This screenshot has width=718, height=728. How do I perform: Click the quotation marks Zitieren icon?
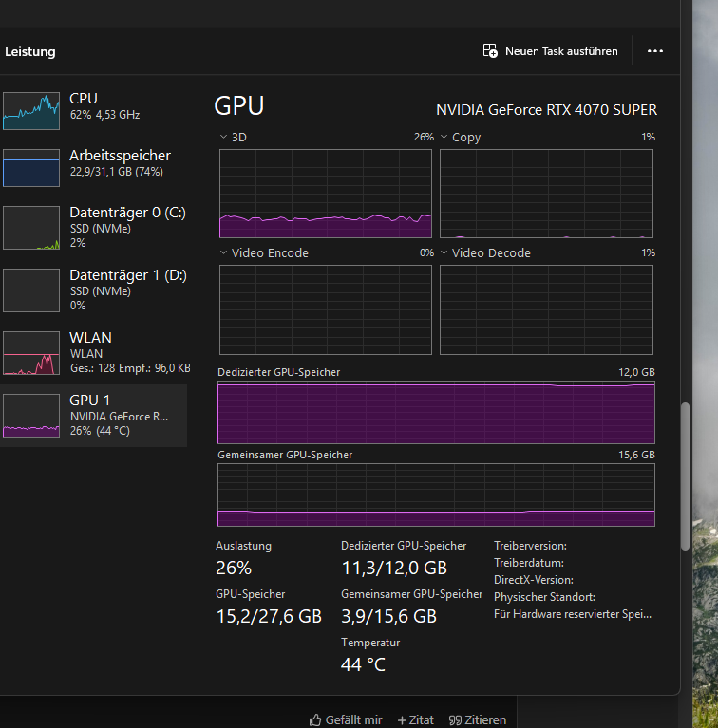tap(455, 720)
